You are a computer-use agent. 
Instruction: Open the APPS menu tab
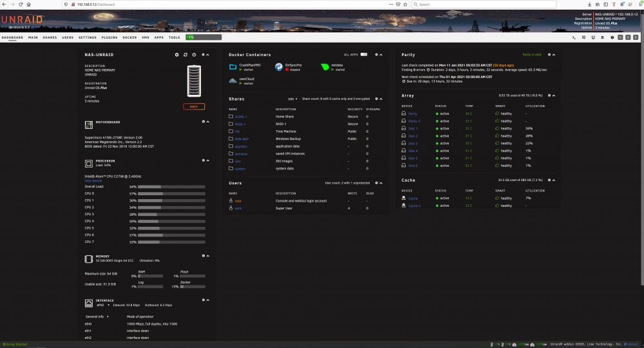pyautogui.click(x=159, y=37)
